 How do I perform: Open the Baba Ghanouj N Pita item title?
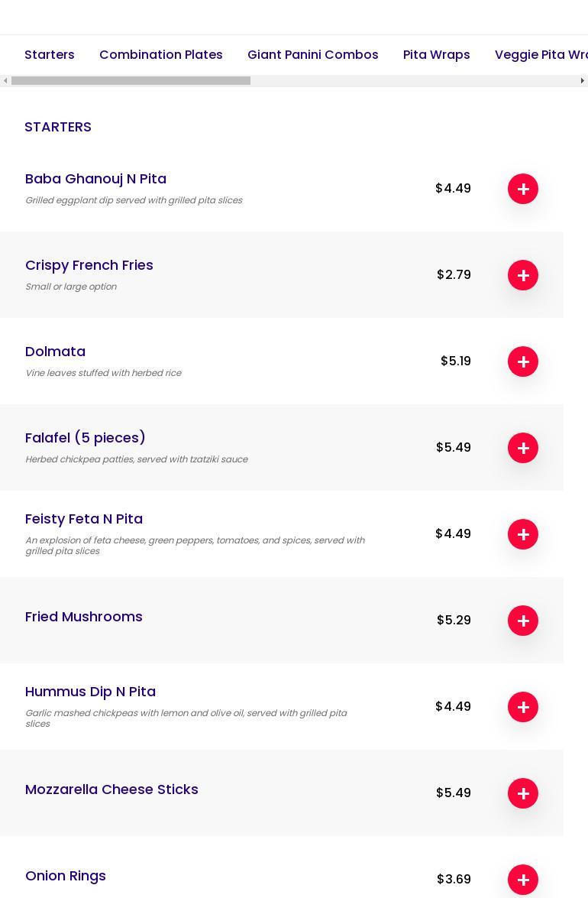[95, 179]
